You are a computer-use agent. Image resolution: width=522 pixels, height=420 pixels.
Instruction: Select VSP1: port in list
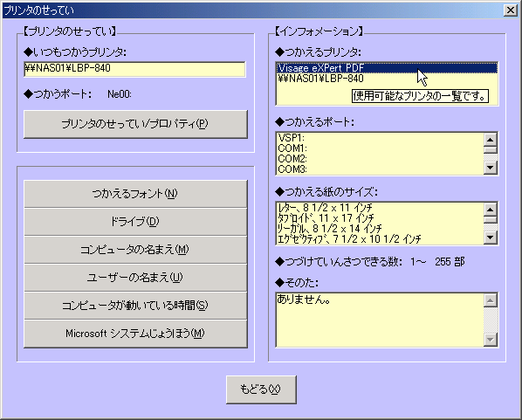click(380, 138)
